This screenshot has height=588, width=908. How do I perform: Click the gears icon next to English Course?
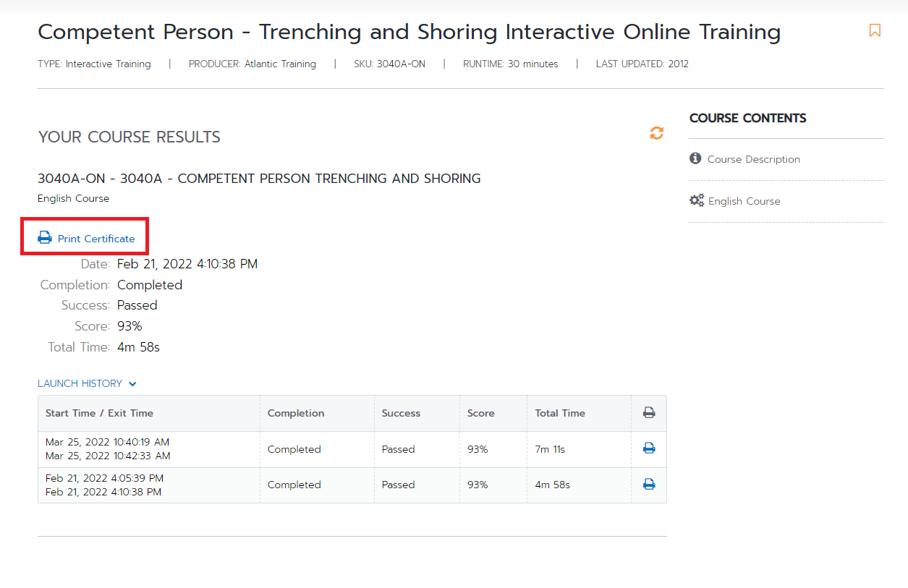pos(697,200)
